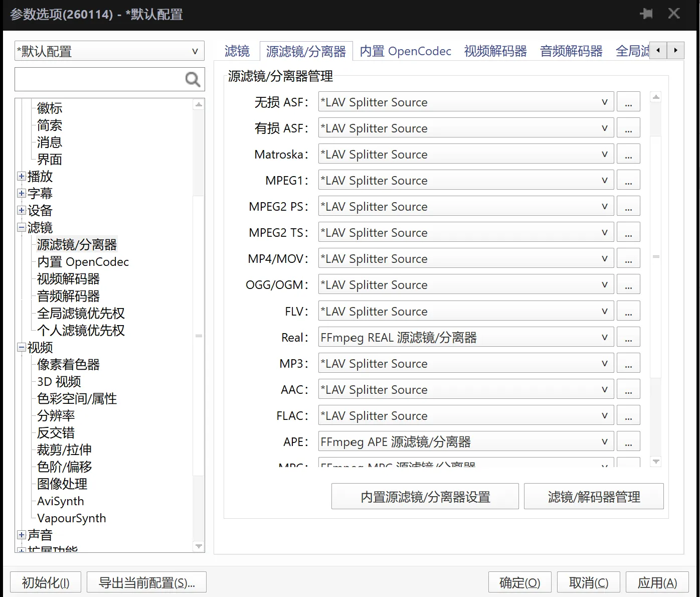Screen dimensions: 700x597
Task: Click the 导出当前配置 button
Action: [x=146, y=582]
